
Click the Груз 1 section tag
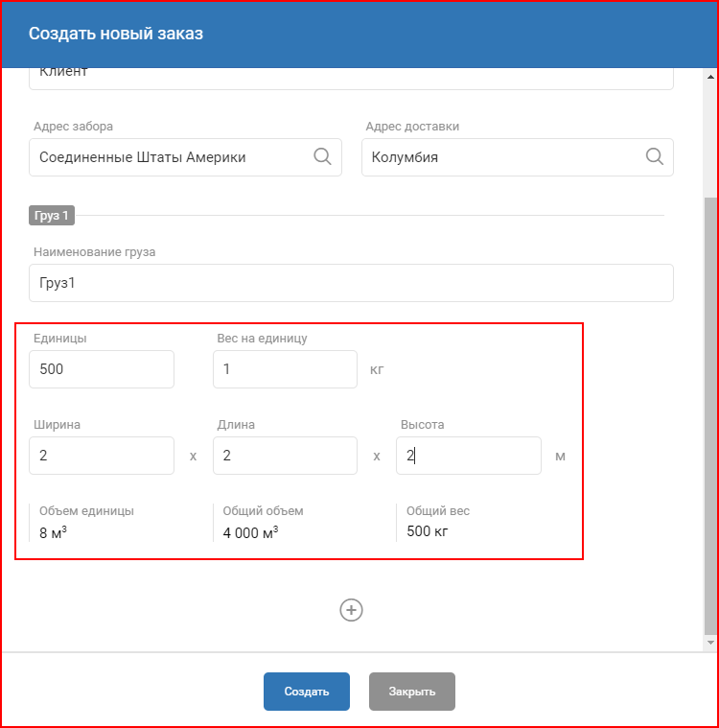pyautogui.click(x=52, y=215)
